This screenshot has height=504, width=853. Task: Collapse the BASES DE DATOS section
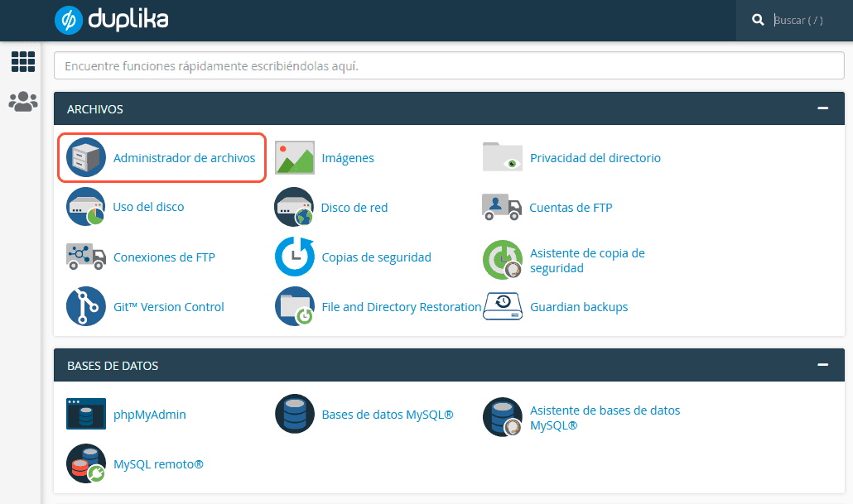pos(822,364)
